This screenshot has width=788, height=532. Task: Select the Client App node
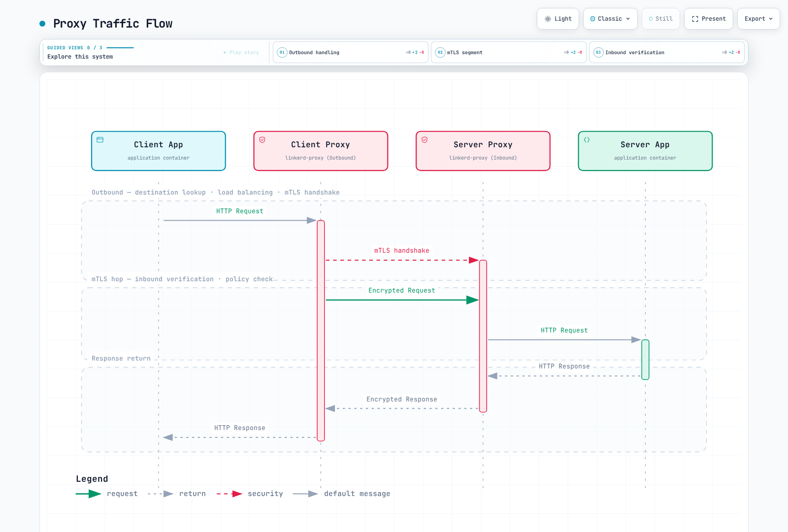point(159,151)
